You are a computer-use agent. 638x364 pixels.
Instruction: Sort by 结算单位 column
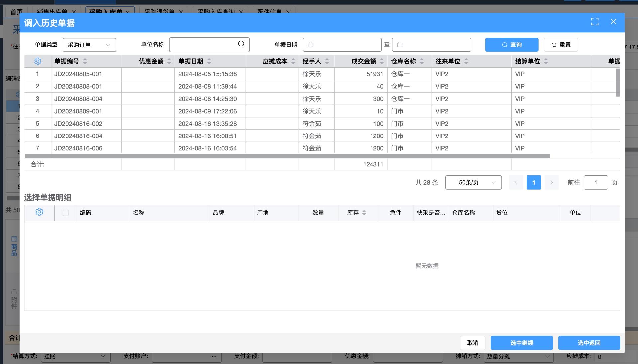click(546, 61)
